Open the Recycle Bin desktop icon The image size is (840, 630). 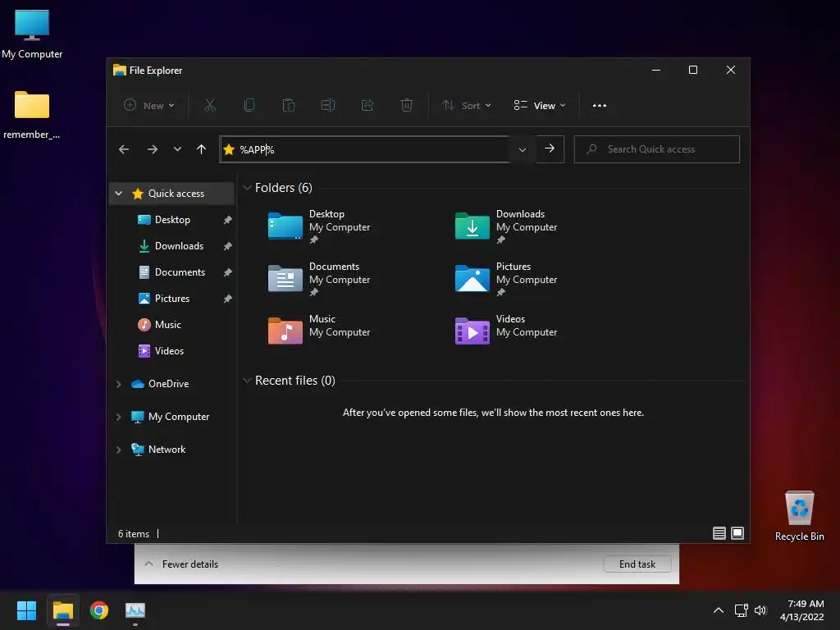click(799, 515)
